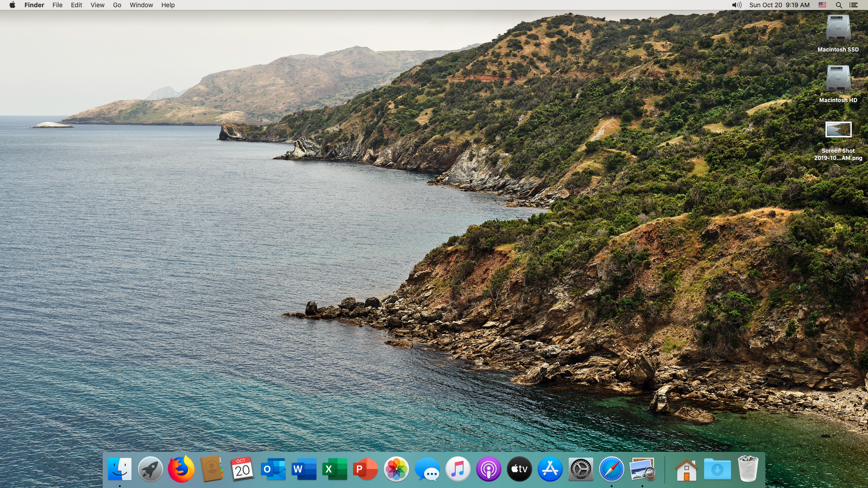Open the date and time menu
The image size is (868, 488).
[780, 5]
